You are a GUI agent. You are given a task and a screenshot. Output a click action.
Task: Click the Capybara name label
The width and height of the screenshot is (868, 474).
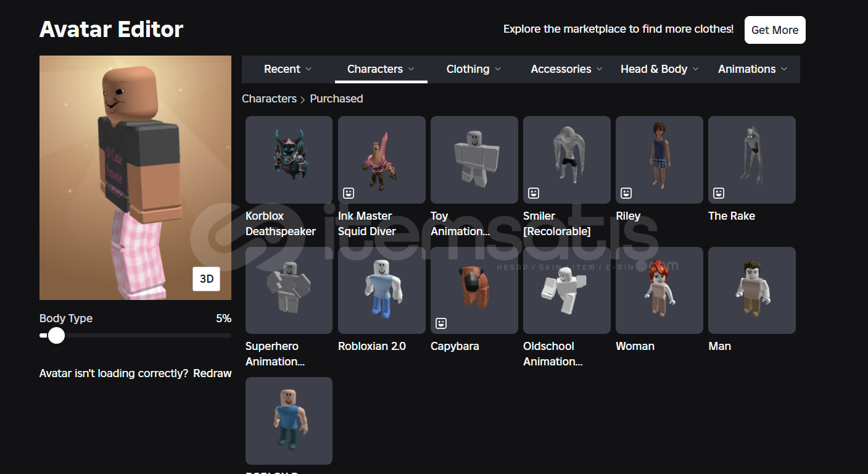[455, 346]
